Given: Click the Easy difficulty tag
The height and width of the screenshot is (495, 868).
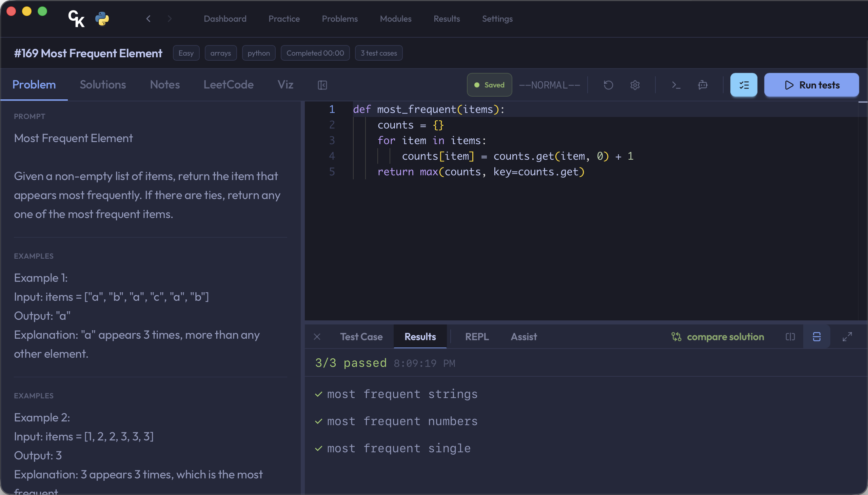Looking at the screenshot, I should click(x=186, y=53).
